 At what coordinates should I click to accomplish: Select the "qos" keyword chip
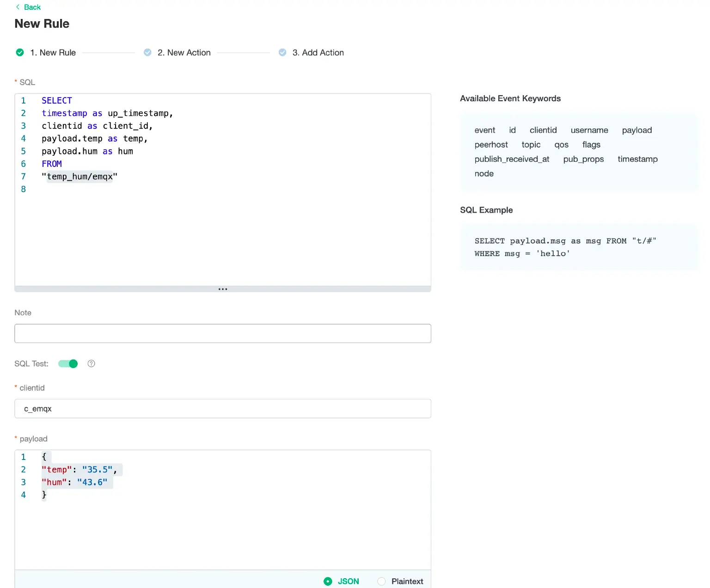[561, 145]
